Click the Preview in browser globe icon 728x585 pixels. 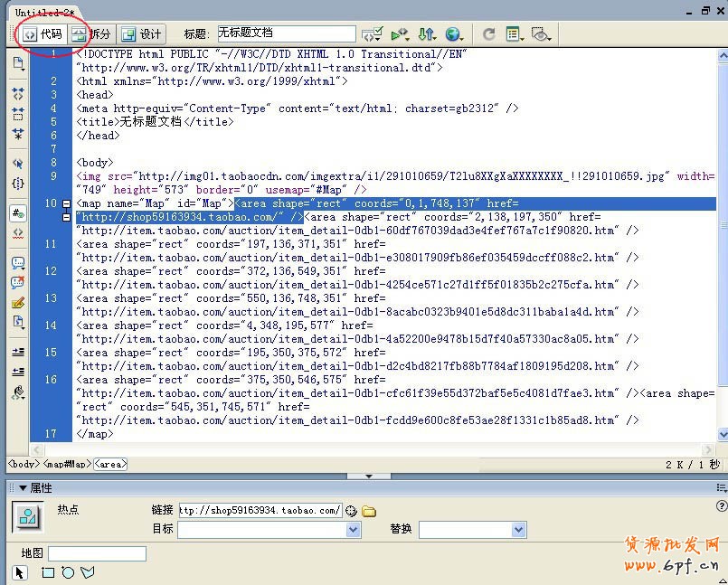[x=453, y=34]
